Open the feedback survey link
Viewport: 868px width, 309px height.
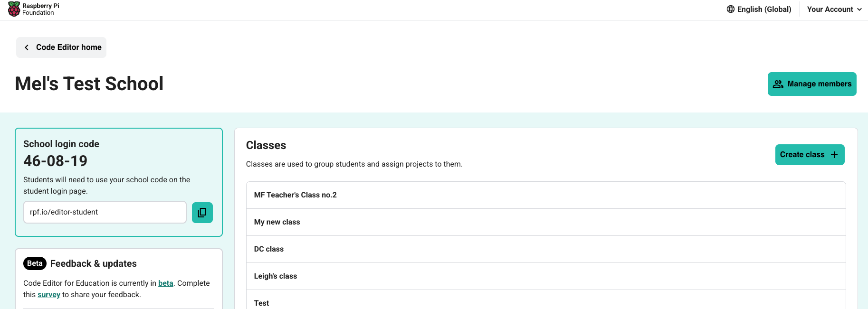[49, 295]
